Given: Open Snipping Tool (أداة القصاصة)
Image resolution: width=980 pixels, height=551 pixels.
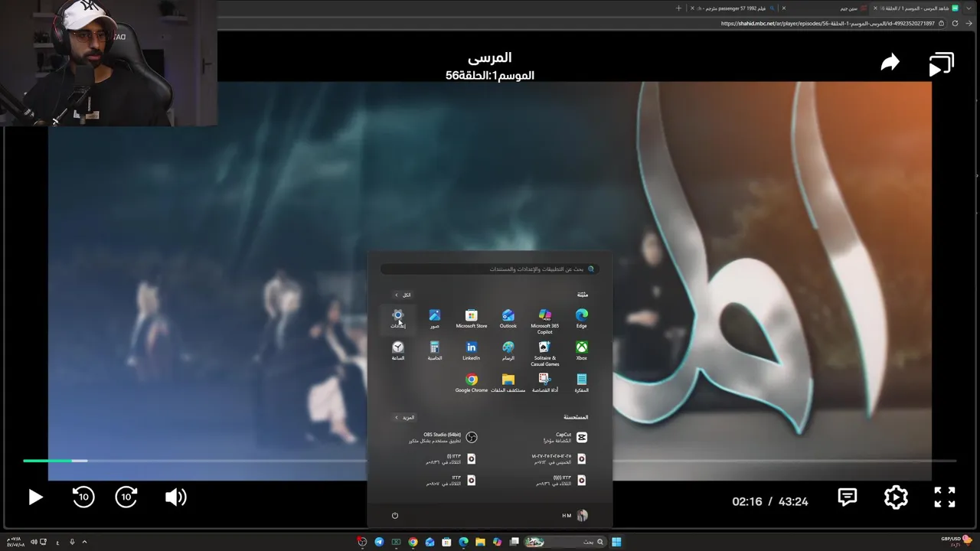Looking at the screenshot, I should [x=544, y=383].
